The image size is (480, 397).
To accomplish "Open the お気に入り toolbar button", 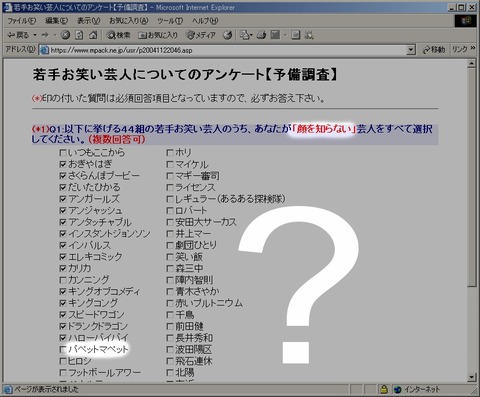I will pyautogui.click(x=158, y=35).
